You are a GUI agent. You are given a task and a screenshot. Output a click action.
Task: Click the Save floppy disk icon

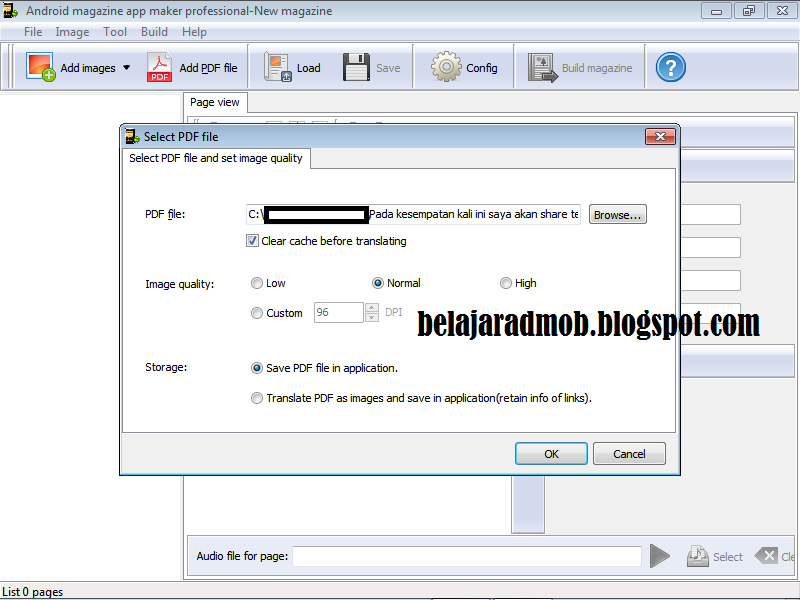tap(356, 67)
